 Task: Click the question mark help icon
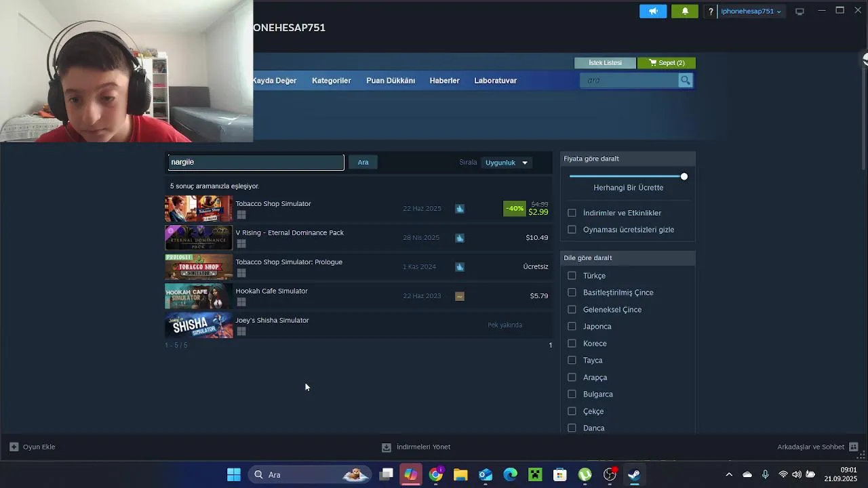point(711,12)
